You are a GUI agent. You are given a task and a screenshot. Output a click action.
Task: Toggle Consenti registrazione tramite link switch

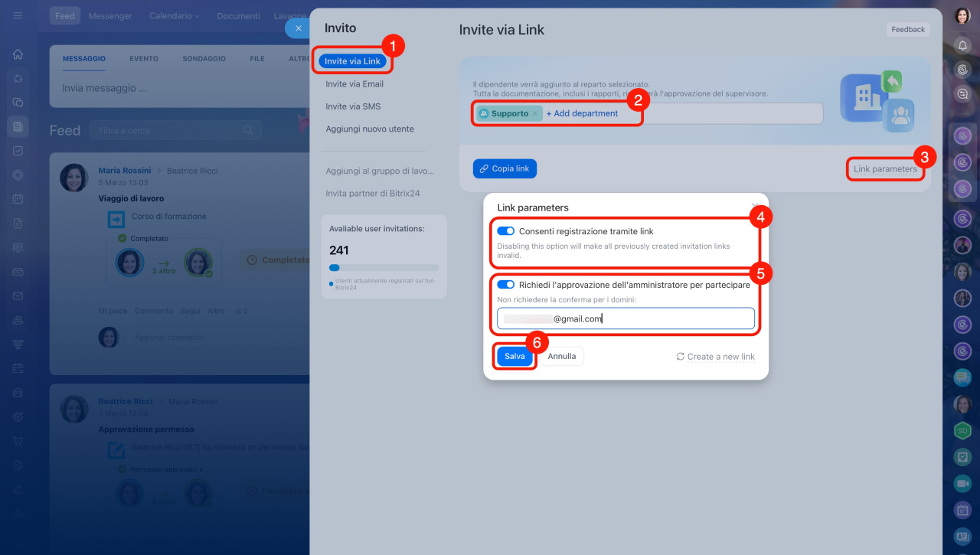pos(505,231)
